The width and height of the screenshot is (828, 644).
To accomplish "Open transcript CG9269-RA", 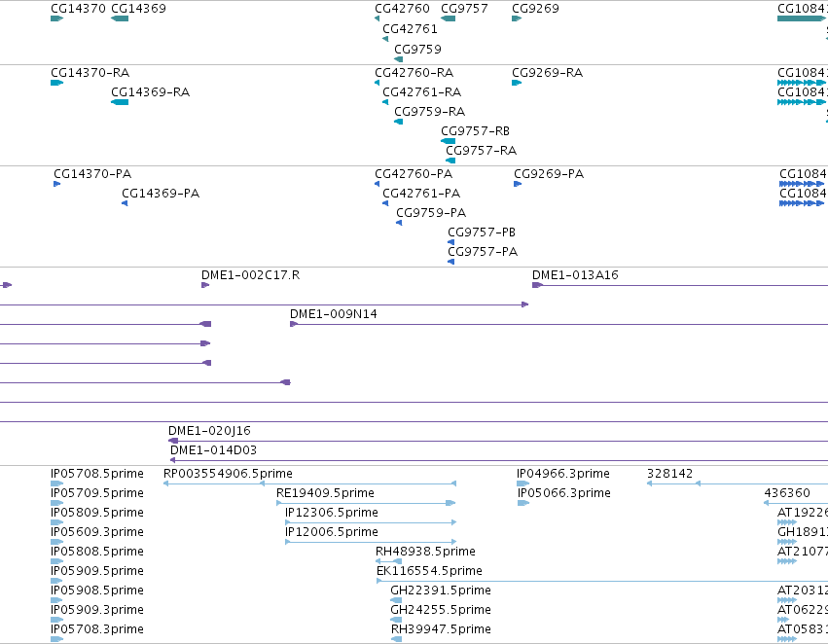I will [x=517, y=83].
